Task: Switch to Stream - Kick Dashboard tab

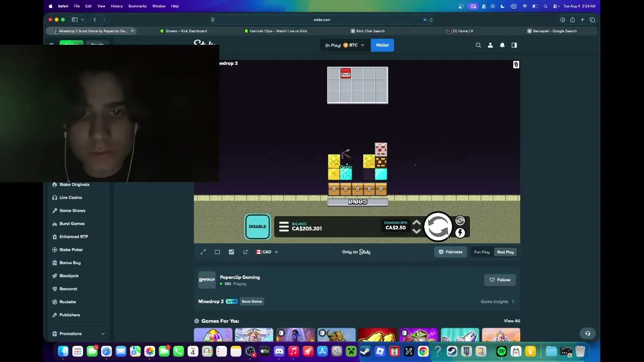Action: click(x=183, y=31)
